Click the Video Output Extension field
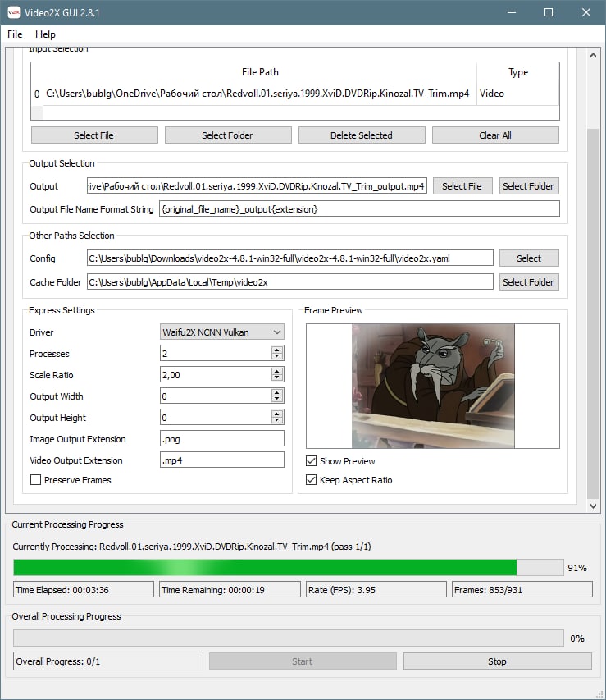 point(221,460)
